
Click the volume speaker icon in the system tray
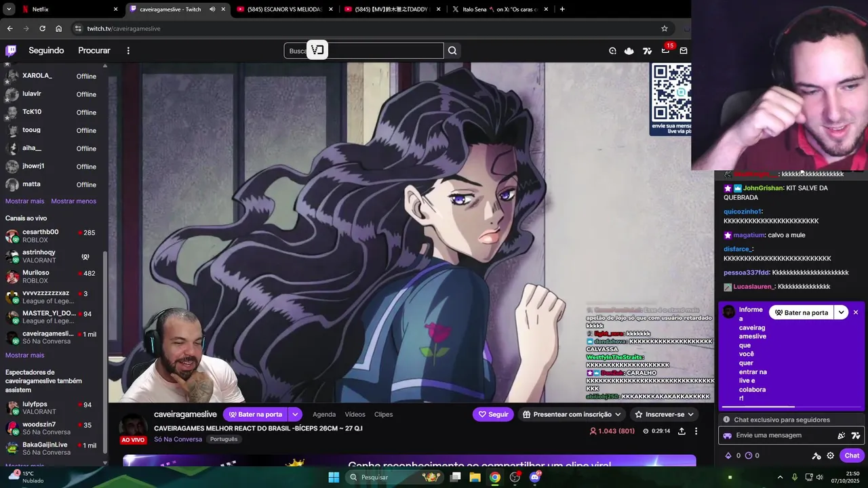[x=820, y=477]
